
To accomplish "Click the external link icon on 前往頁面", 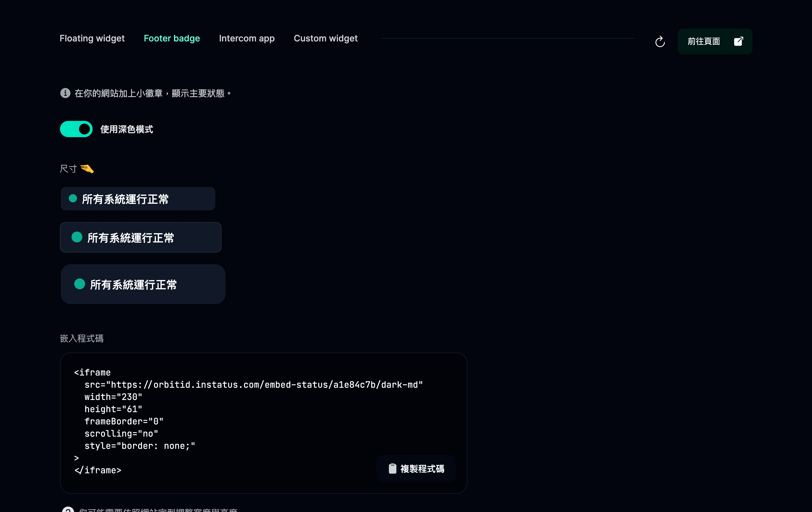I will (x=738, y=41).
